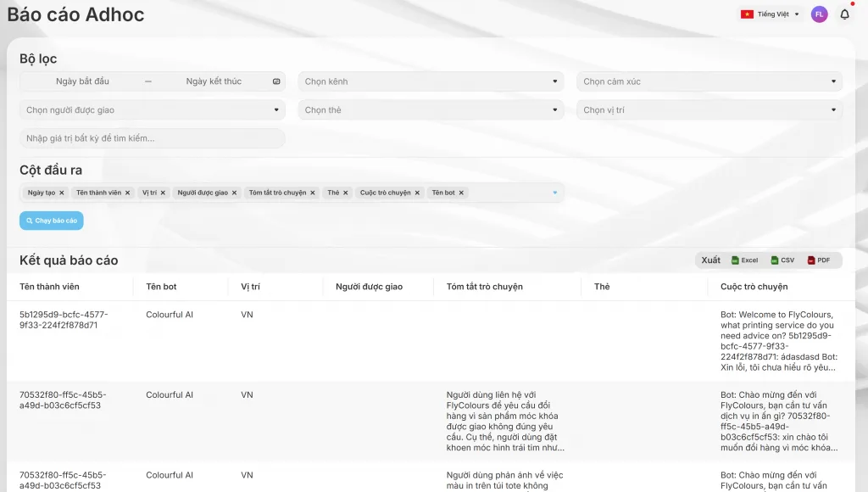The image size is (868, 492).
Task: Open the Tiếng Việt language dropdown
Action: click(x=770, y=14)
